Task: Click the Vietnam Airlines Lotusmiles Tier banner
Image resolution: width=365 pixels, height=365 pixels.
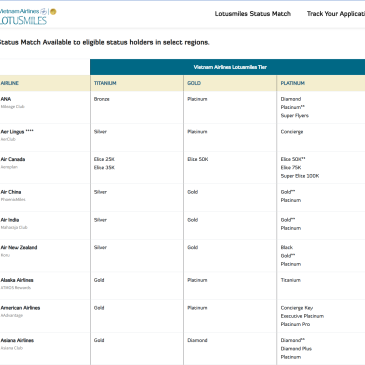Action: [x=230, y=67]
